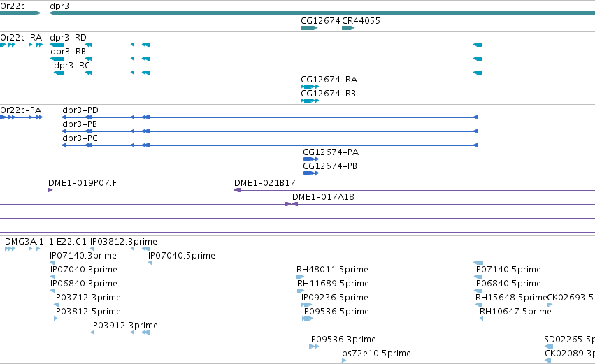595x364 pixels.
Task: Open the IP03912.3prime EST label
Action: [x=124, y=326]
